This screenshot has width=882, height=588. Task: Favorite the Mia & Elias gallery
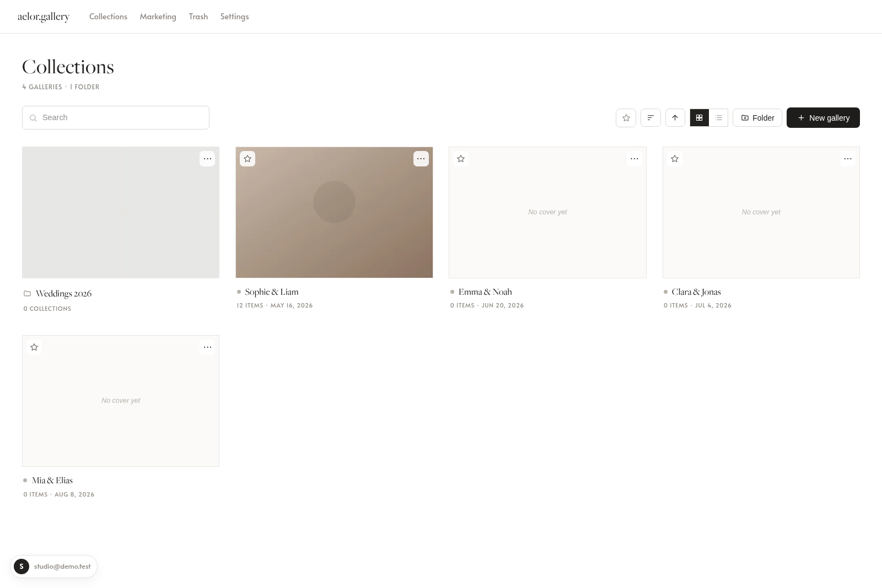(34, 347)
